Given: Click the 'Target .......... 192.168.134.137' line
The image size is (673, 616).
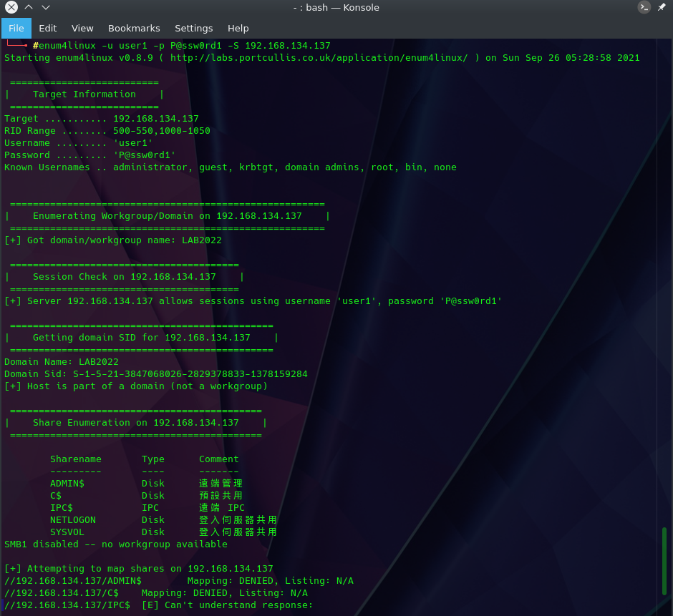Looking at the screenshot, I should click(102, 118).
